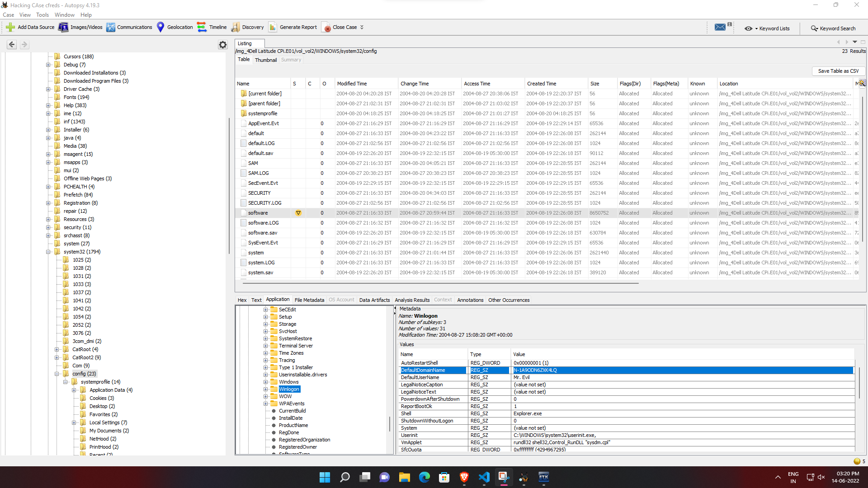Open Windows Start menu
The image size is (868, 488).
click(x=325, y=477)
